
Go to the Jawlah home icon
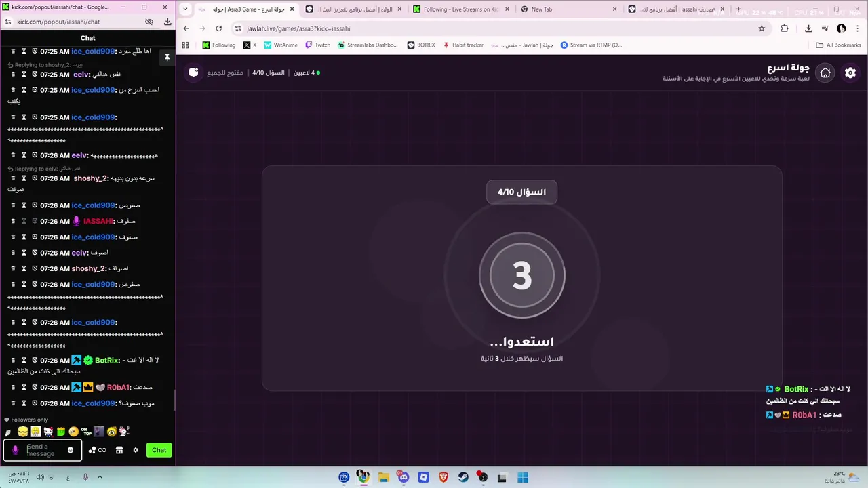click(x=825, y=73)
